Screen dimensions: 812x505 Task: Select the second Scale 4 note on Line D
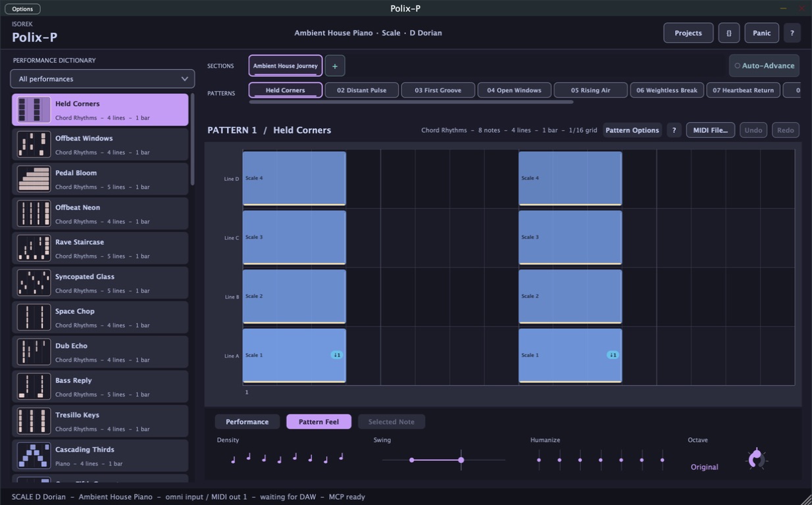(x=571, y=178)
